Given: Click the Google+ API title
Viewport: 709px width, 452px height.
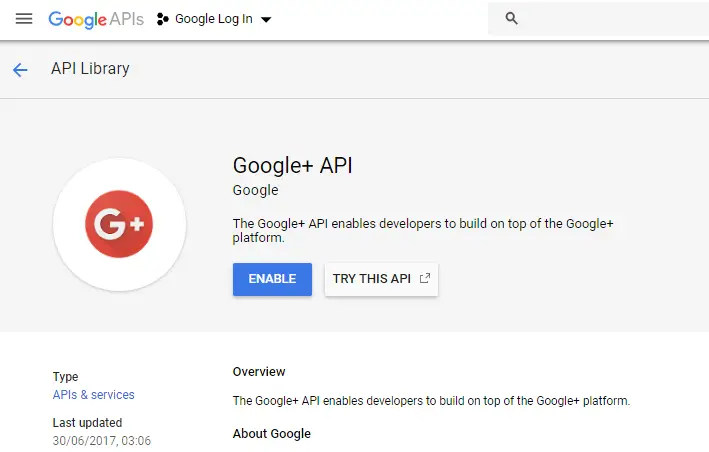Looking at the screenshot, I should [292, 165].
